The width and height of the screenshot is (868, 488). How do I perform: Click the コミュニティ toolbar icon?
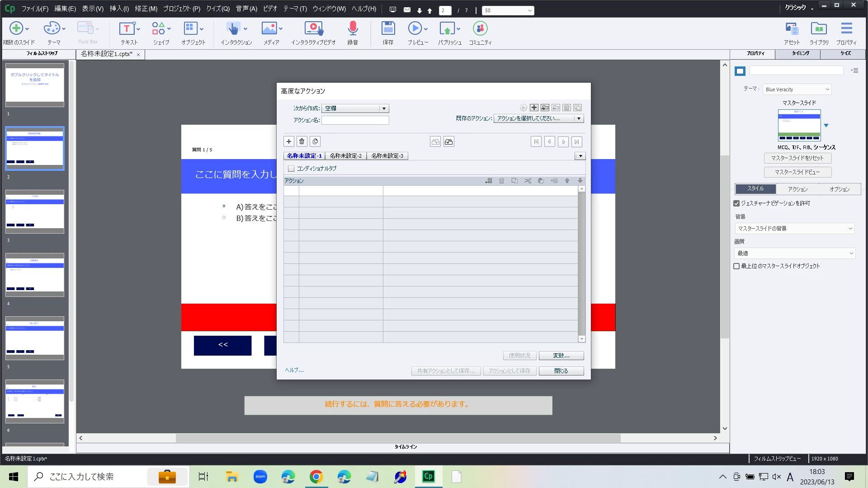point(480,29)
